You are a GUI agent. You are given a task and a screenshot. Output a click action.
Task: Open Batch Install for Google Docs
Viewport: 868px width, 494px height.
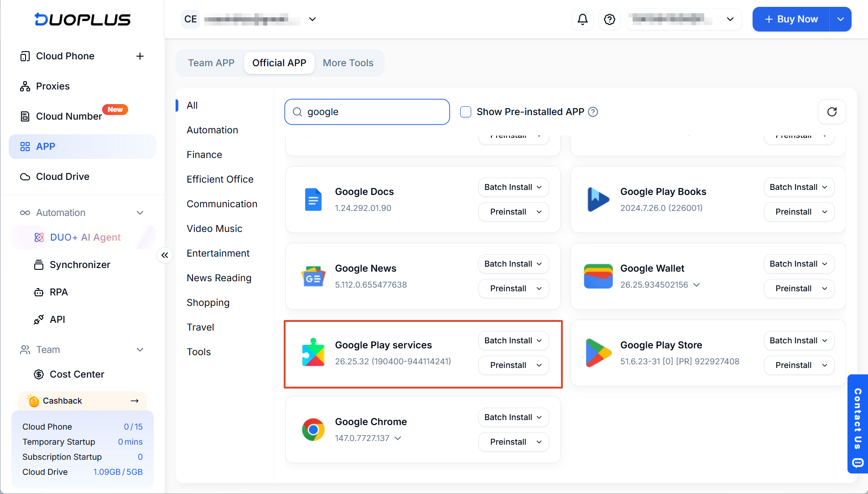[514, 187]
